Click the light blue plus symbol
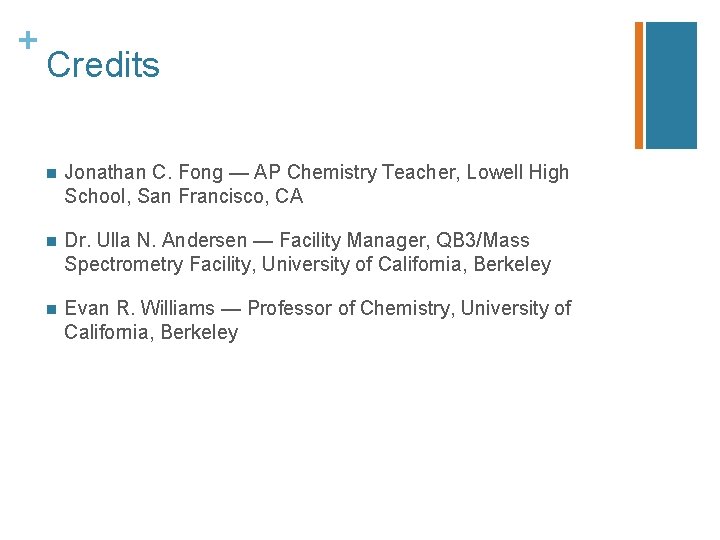Image resolution: width=720 pixels, height=540 pixels. point(28,40)
